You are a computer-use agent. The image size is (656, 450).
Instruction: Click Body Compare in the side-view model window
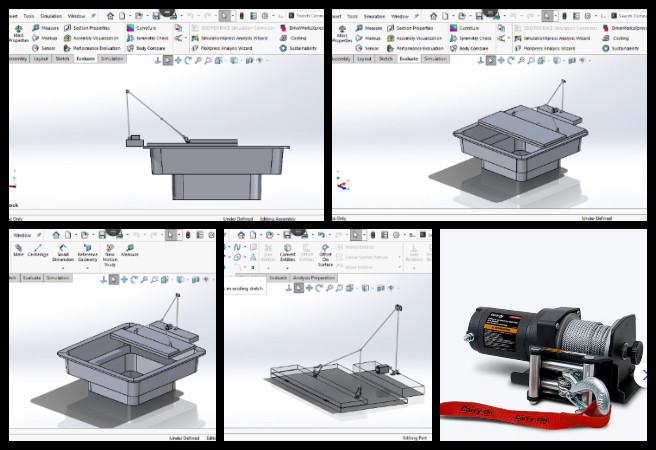146,48
